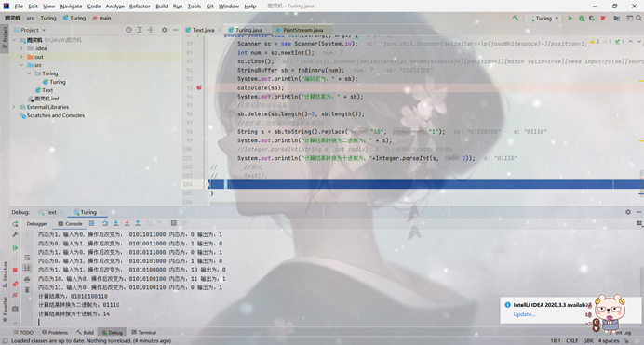Toggle Mute Breakpoints in the Debug sidebar
This screenshot has height=345, width=644.
(x=15, y=295)
